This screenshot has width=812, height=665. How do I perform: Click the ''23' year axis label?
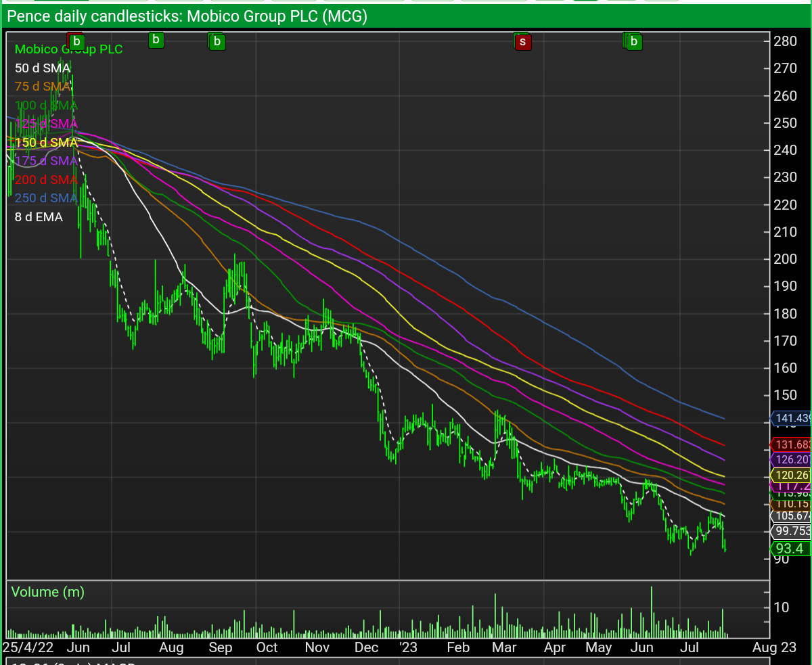pos(408,647)
